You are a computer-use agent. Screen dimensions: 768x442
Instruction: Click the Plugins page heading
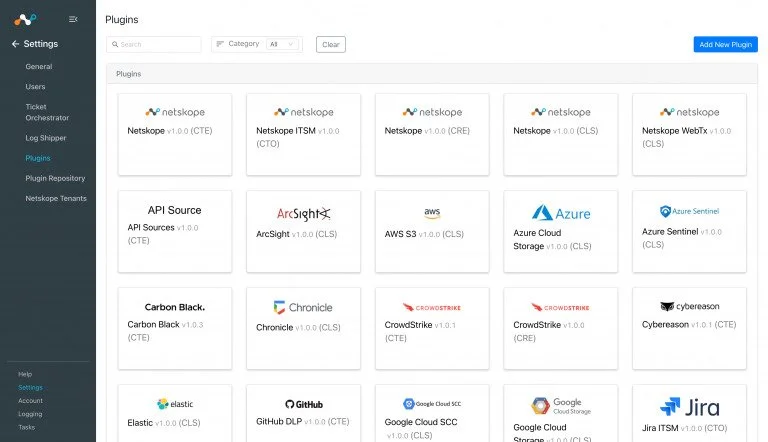coord(121,20)
